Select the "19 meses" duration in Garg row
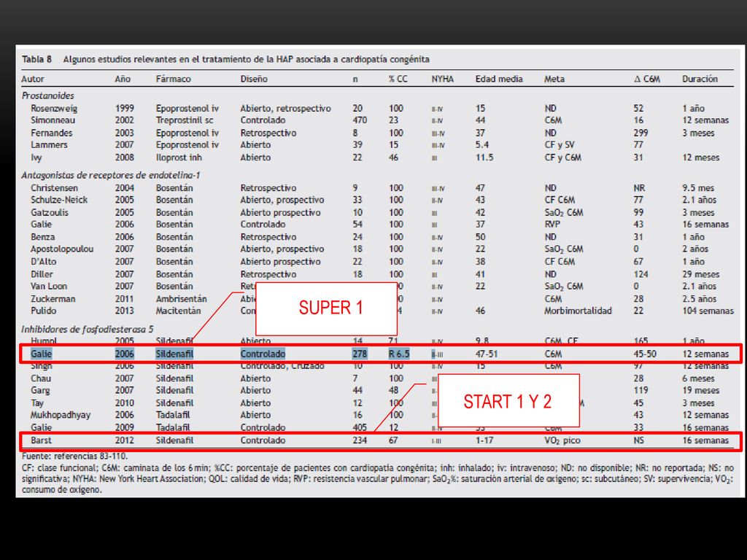 (701, 391)
